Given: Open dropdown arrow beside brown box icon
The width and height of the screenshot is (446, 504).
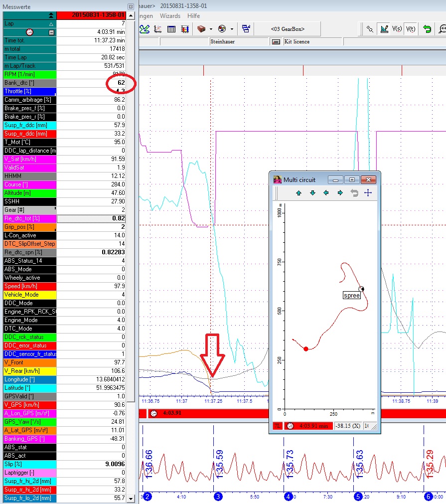Looking at the screenshot, I should click(211, 29).
